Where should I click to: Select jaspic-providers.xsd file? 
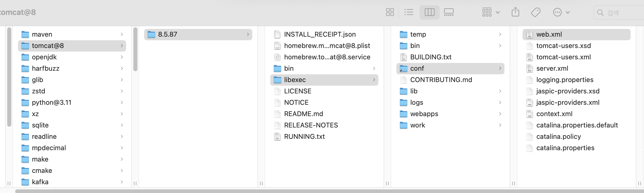coord(577,91)
